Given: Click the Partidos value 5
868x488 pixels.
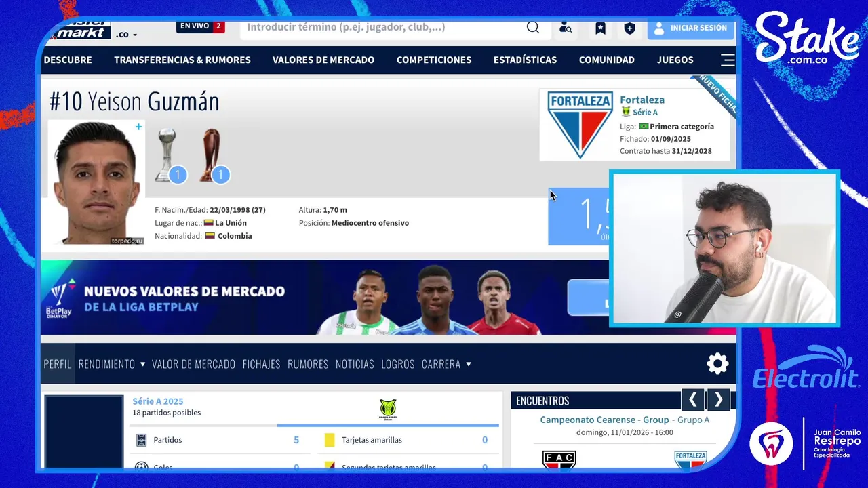Looking at the screenshot, I should point(296,440).
